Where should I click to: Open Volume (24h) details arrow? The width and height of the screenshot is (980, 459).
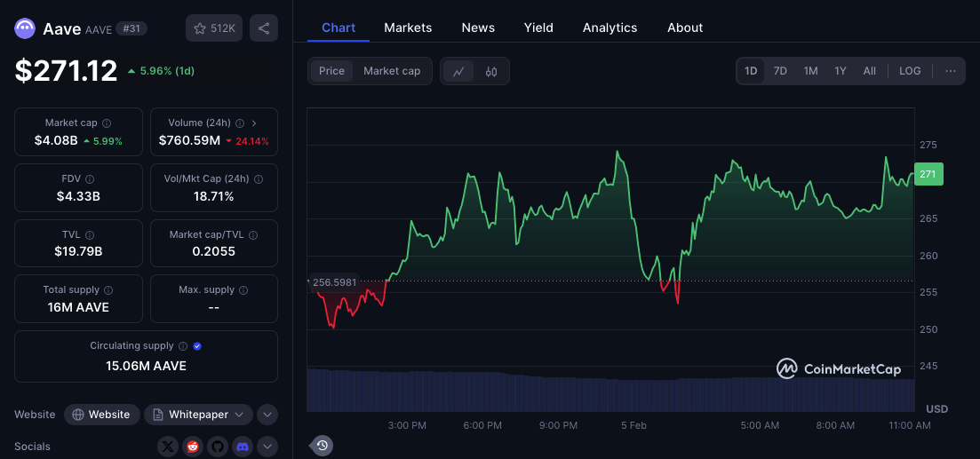254,123
